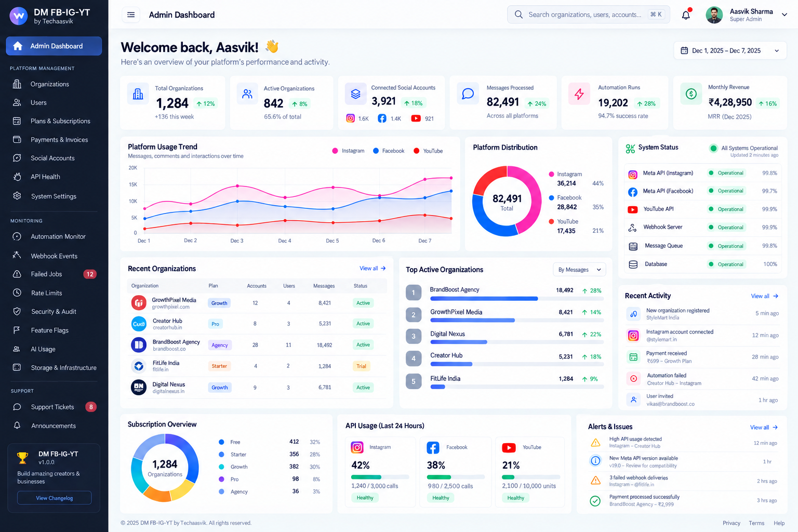The height and width of the screenshot is (532, 798).
Task: Click the Agency plan badge for BrandBoost
Action: point(220,345)
